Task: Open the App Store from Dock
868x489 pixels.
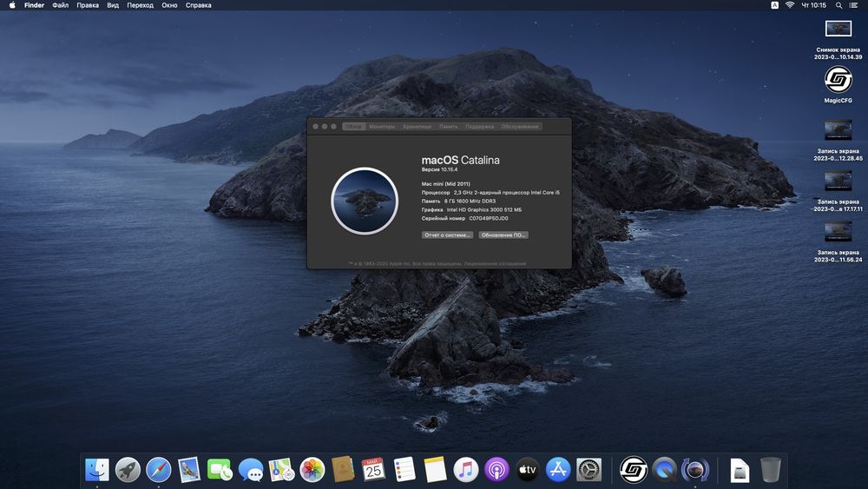Action: point(558,470)
